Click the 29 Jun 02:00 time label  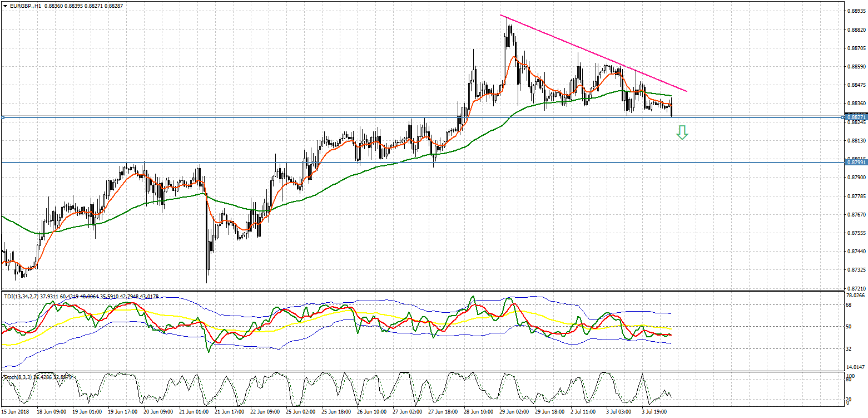pyautogui.click(x=513, y=412)
